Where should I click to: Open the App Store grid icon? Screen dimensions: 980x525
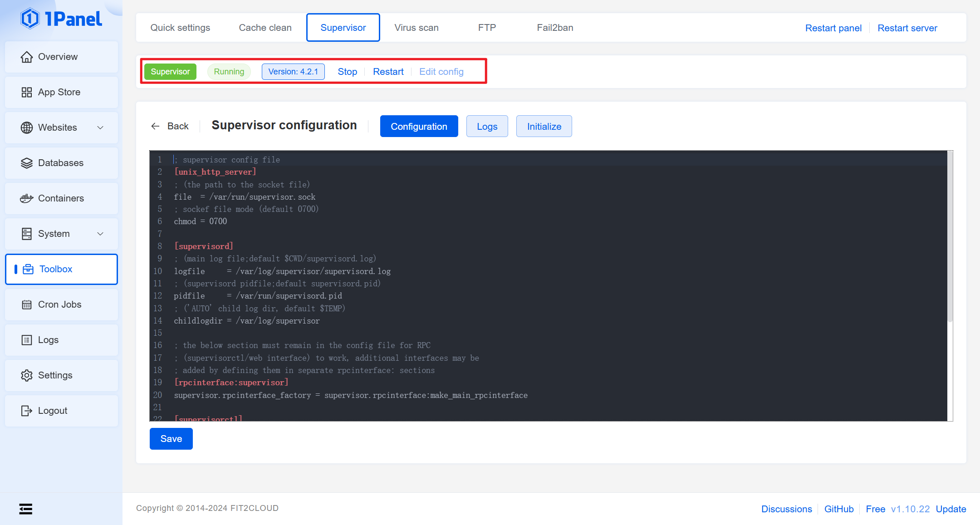[27, 92]
